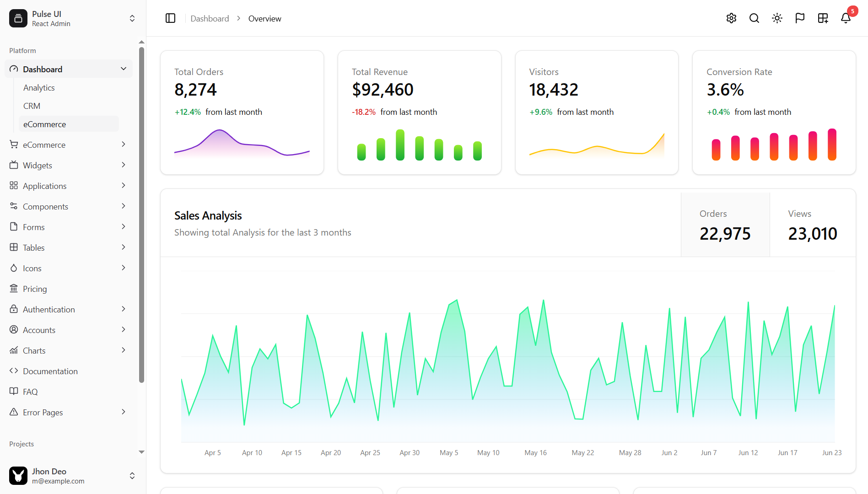Expand the Charts chevron
Viewport: 868px width, 494px height.
(x=124, y=350)
